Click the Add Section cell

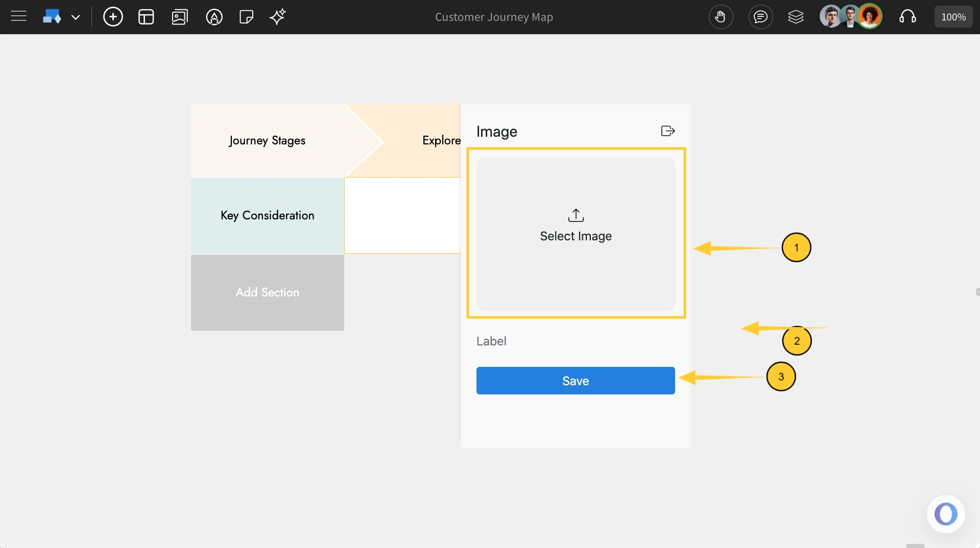pyautogui.click(x=267, y=292)
